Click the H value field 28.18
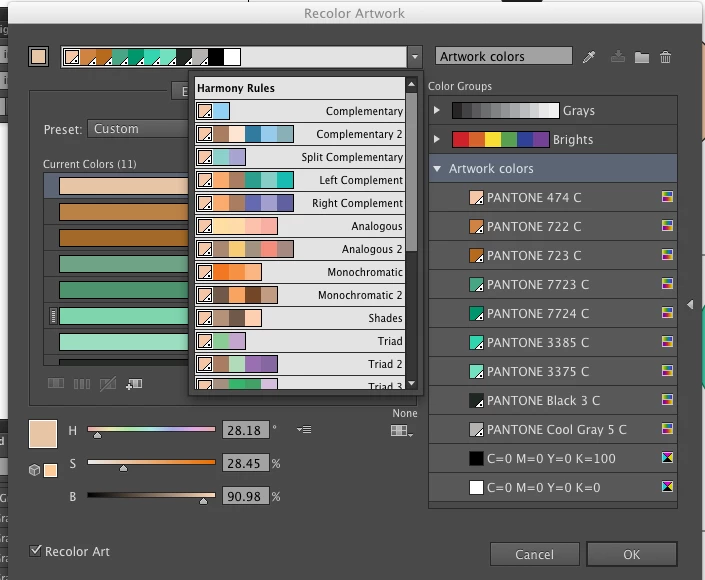The image size is (705, 580). pos(245,430)
